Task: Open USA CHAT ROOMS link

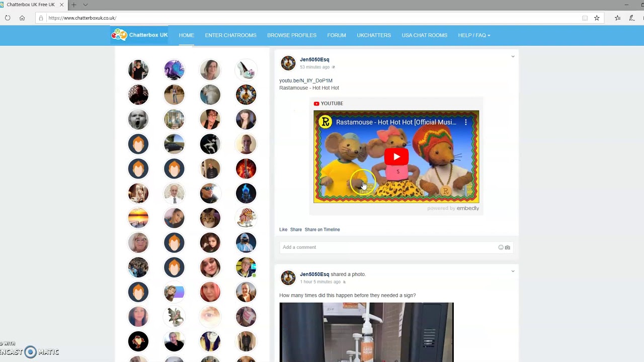Action: [424, 35]
